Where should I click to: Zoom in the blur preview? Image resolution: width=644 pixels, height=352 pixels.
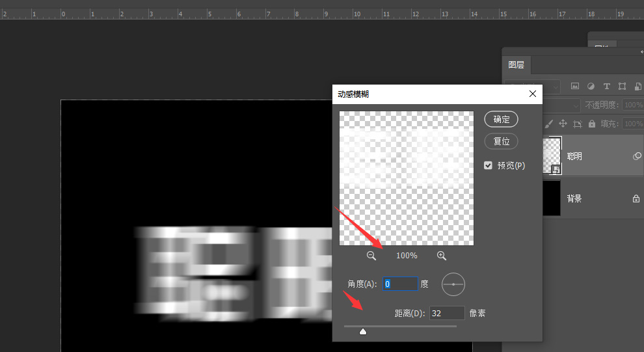442,256
